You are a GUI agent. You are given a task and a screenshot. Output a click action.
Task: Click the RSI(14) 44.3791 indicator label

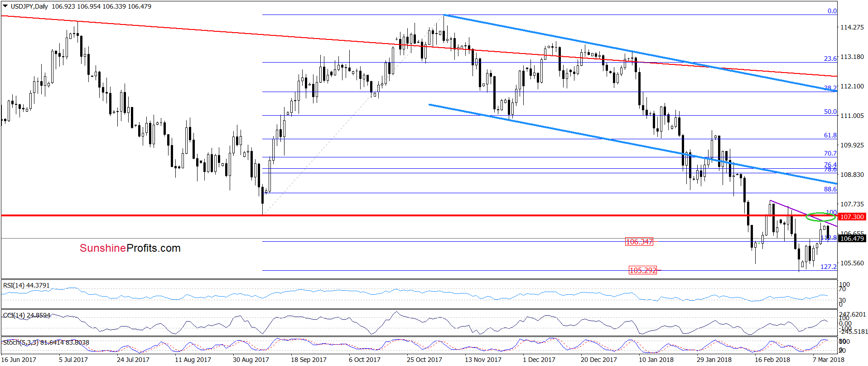click(x=26, y=285)
